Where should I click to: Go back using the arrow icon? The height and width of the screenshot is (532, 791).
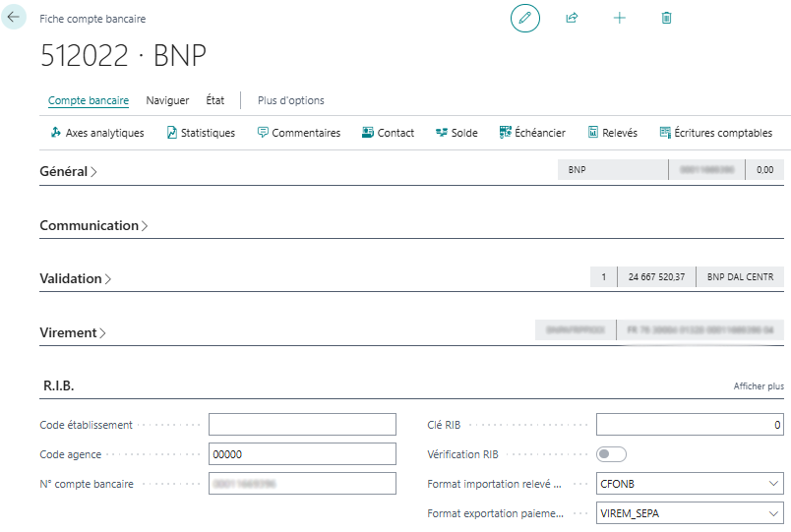point(13,17)
